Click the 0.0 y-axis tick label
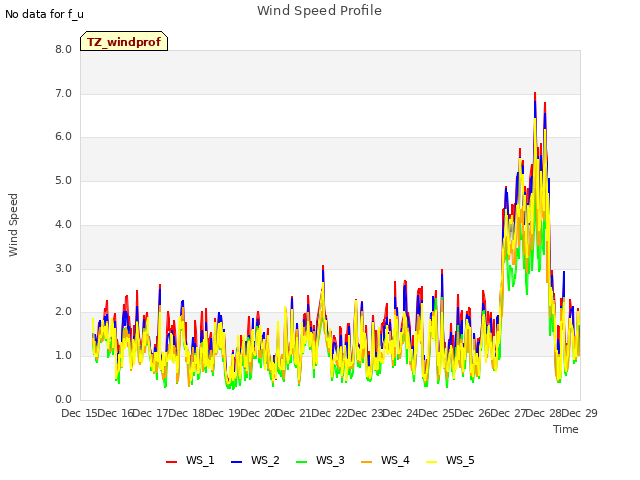 pos(63,399)
